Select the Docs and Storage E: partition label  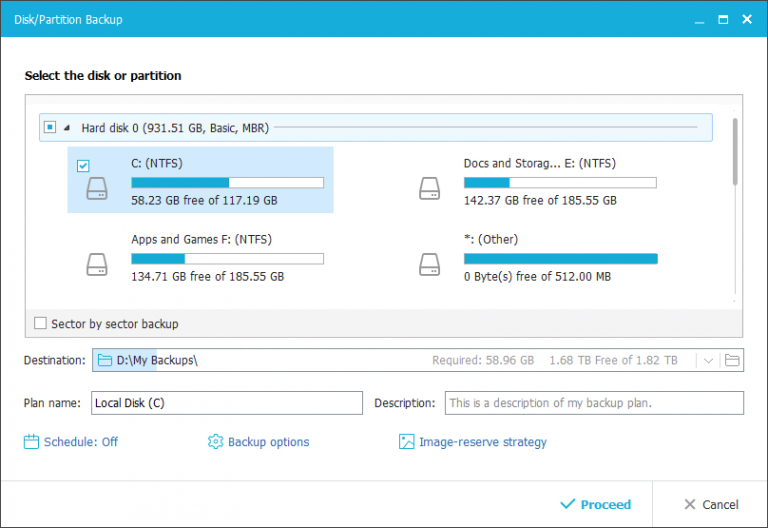pyautogui.click(x=539, y=164)
